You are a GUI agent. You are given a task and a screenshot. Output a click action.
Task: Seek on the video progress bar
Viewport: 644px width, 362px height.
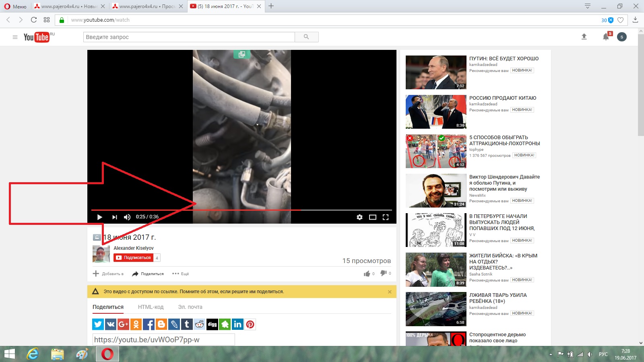(x=242, y=210)
